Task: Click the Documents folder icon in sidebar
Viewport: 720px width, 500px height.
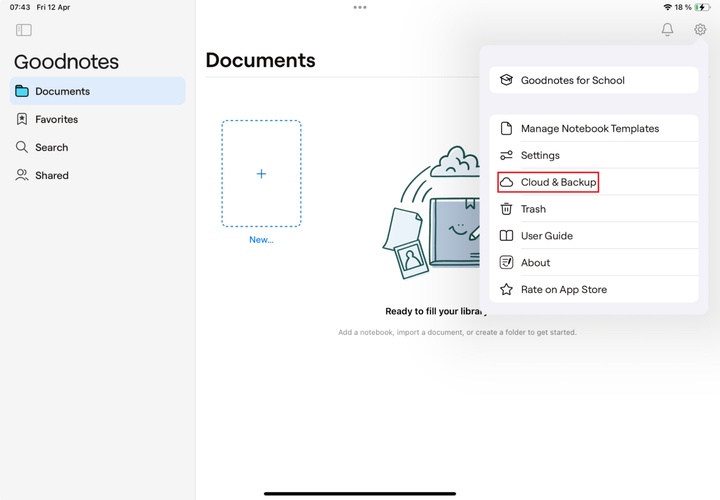Action: (x=22, y=91)
